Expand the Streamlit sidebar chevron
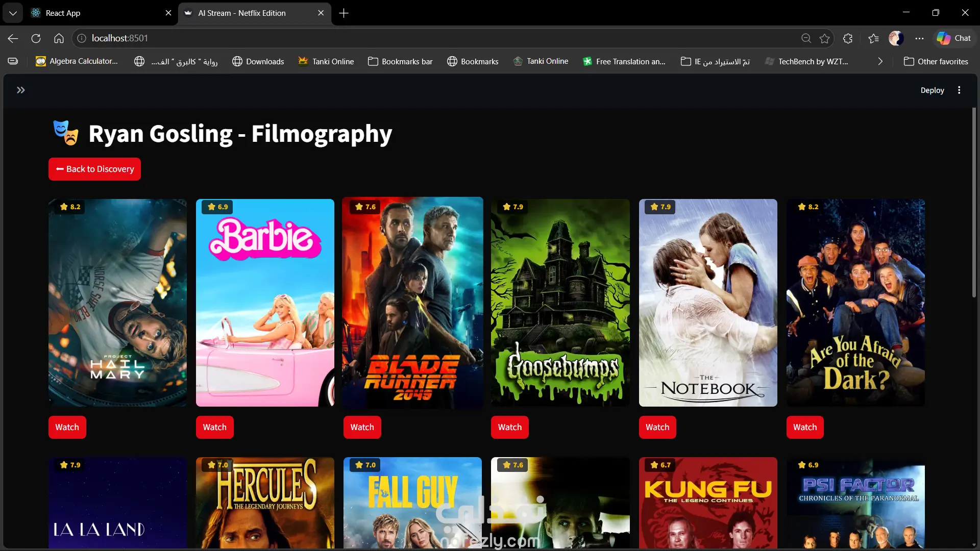 20,90
